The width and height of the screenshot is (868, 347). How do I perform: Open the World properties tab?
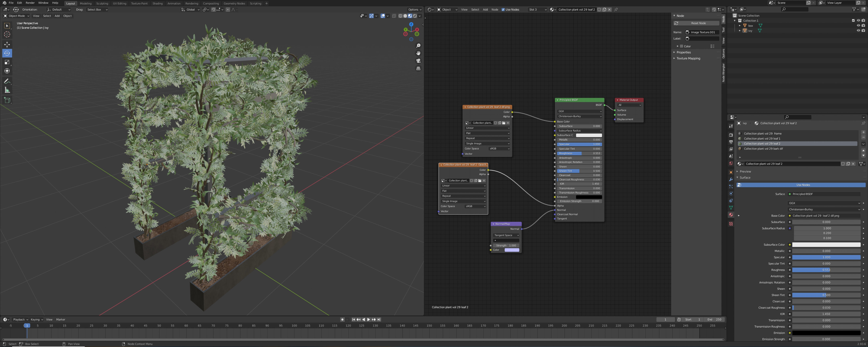click(731, 164)
